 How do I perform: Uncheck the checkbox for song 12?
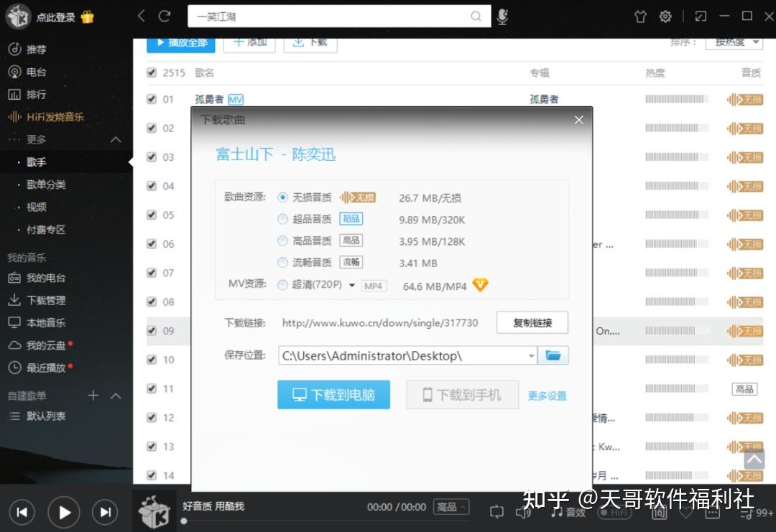(152, 417)
